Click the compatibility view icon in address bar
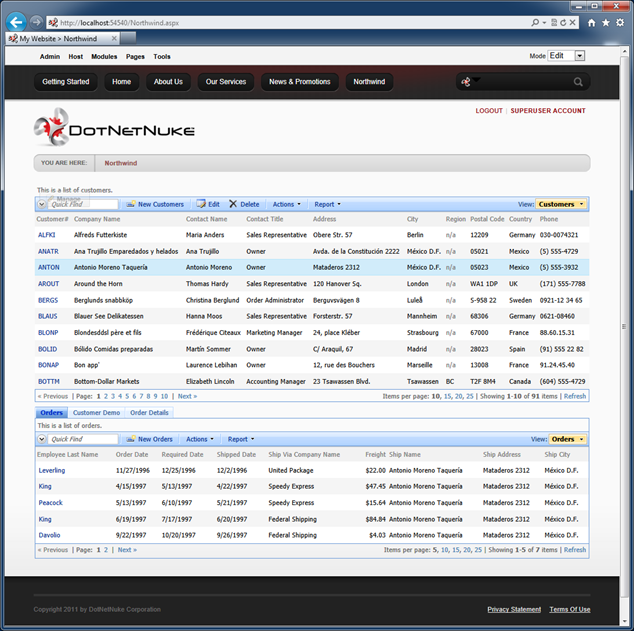Viewport: 634px width, 631px height. click(x=554, y=23)
